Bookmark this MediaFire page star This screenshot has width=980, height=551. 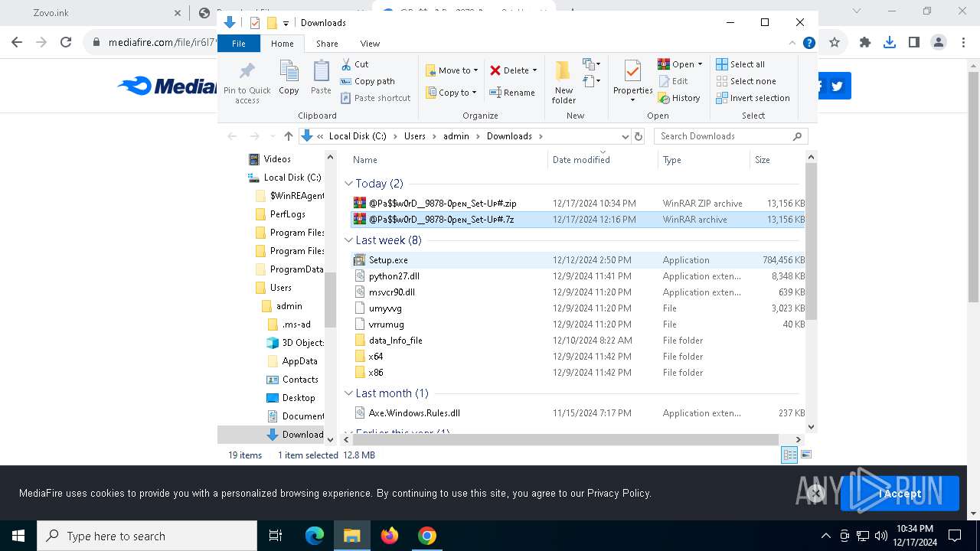(x=835, y=43)
